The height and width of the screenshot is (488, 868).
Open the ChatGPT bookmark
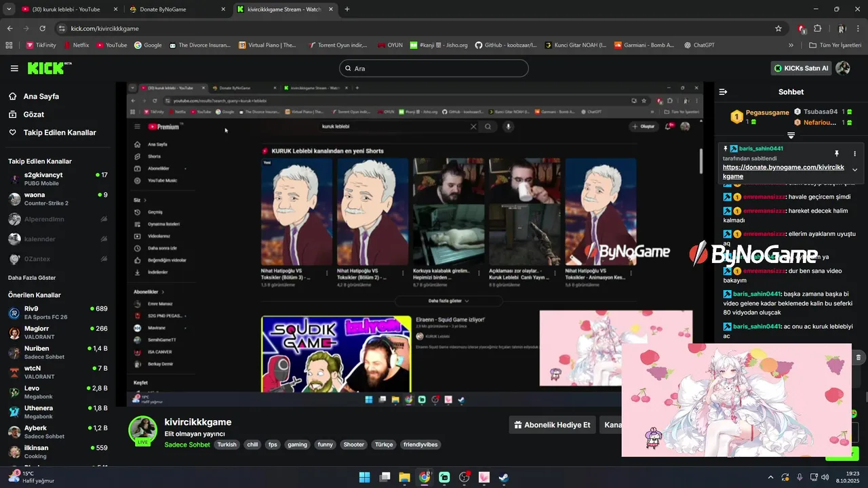point(699,45)
